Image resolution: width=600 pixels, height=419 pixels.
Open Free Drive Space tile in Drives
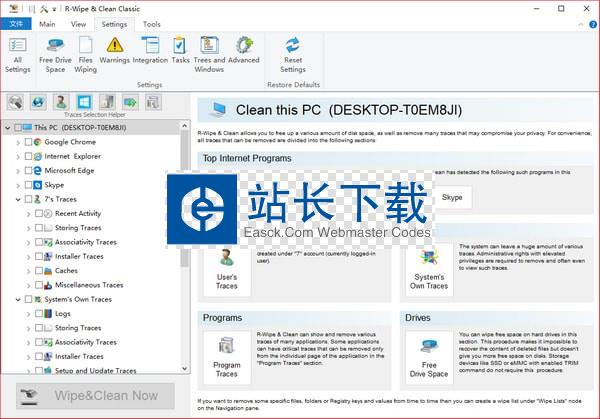coord(429,358)
